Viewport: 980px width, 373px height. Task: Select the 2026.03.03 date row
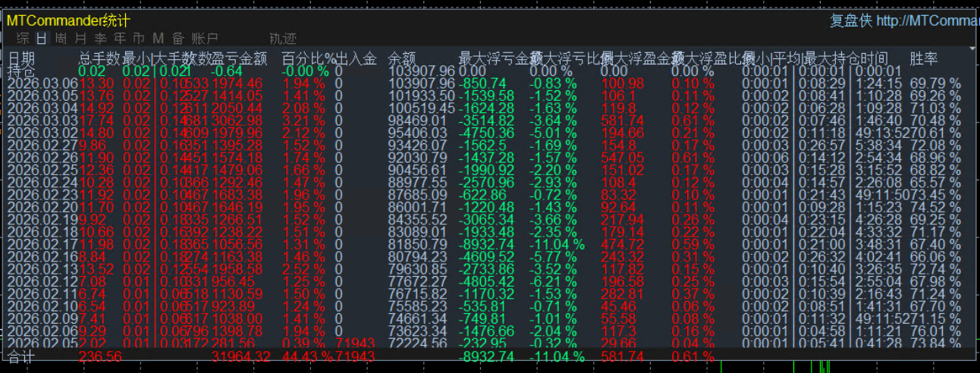42,121
